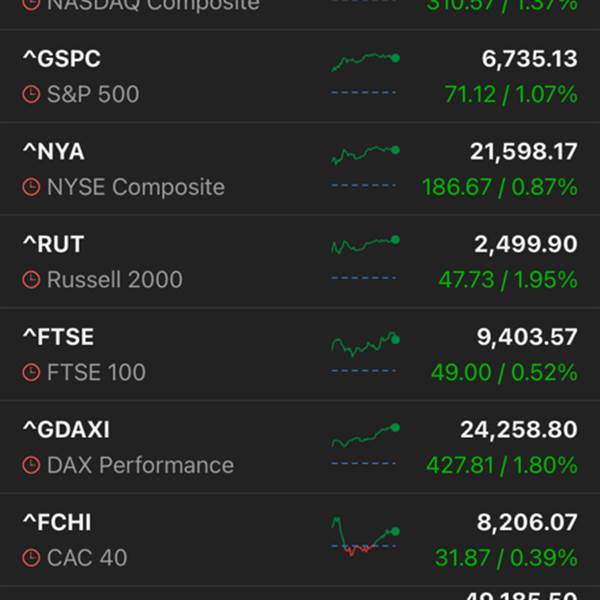Select the ^RUT ticker symbol
The height and width of the screenshot is (600, 600).
tap(54, 244)
